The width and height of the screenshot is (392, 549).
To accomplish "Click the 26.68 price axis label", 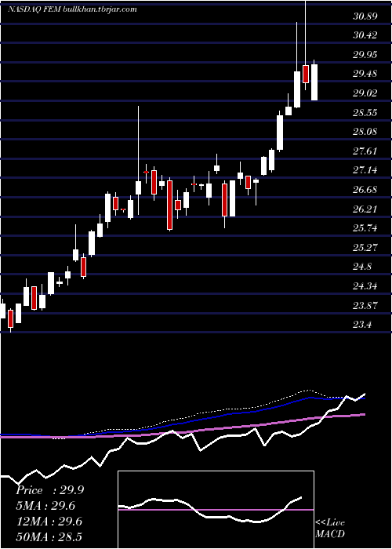I will point(365,190).
